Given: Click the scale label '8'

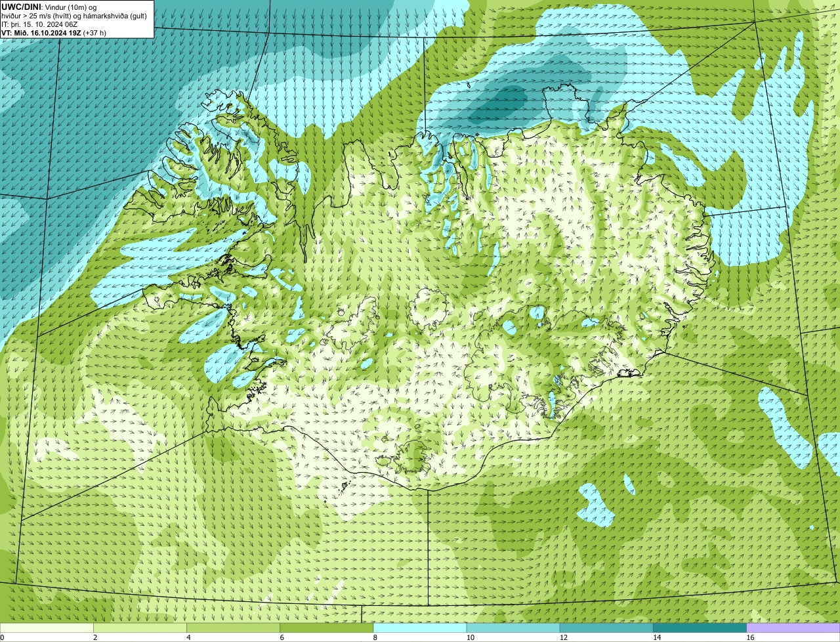Looking at the screenshot, I should click(375, 637).
